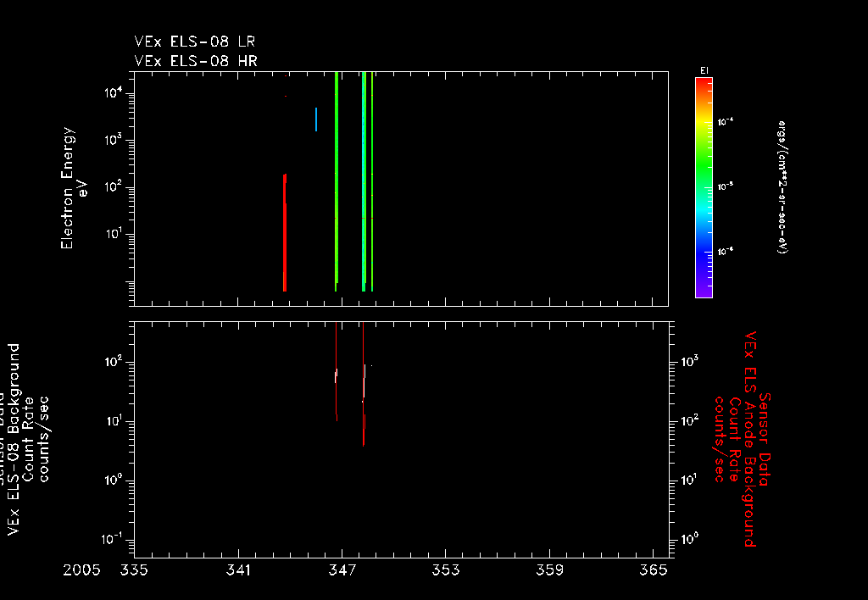Click the x-axis label 335
Viewport: 868px width, 600px height.
coord(134,570)
